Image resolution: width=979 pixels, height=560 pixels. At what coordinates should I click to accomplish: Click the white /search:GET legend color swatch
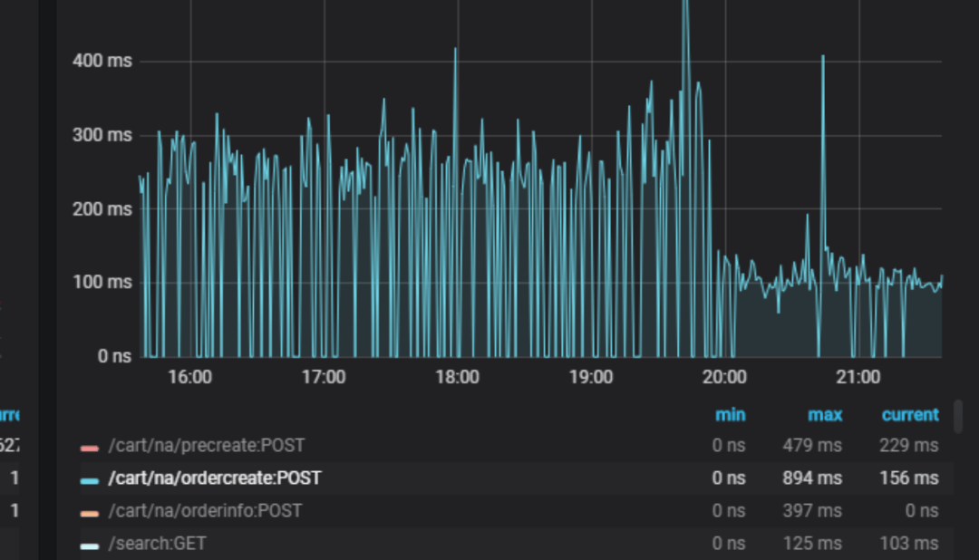click(x=89, y=546)
